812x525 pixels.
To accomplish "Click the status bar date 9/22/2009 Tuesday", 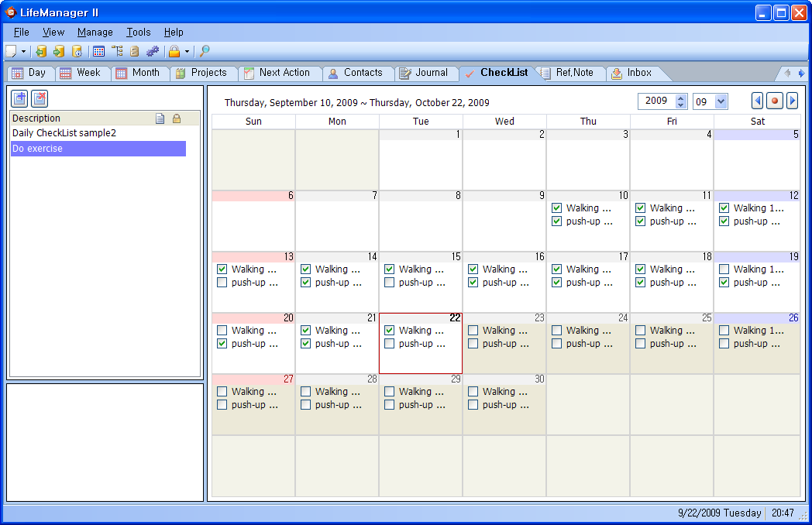I will click(x=719, y=513).
